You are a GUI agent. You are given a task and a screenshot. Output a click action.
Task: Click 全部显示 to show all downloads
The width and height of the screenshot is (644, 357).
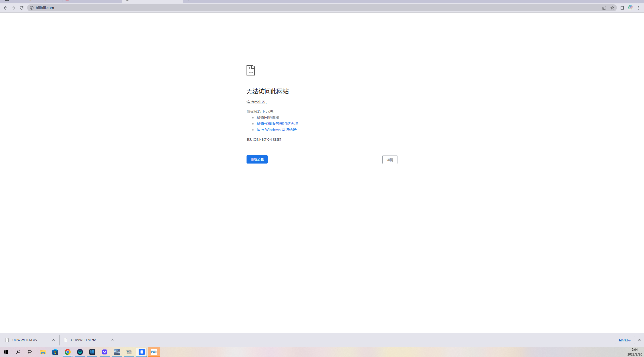625,340
